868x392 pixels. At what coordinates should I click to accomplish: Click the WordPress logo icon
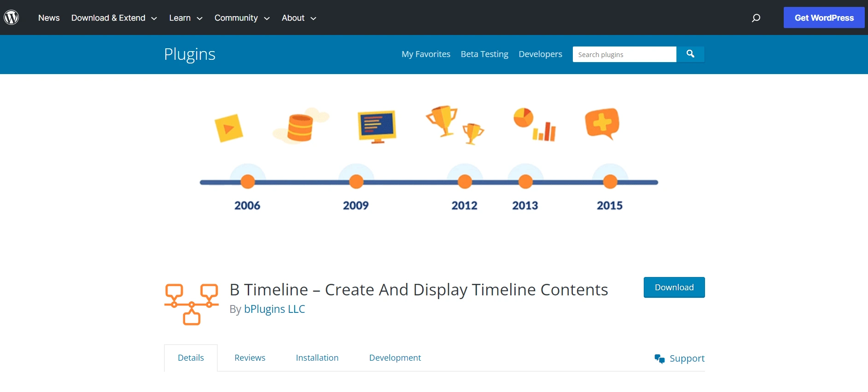(12, 17)
